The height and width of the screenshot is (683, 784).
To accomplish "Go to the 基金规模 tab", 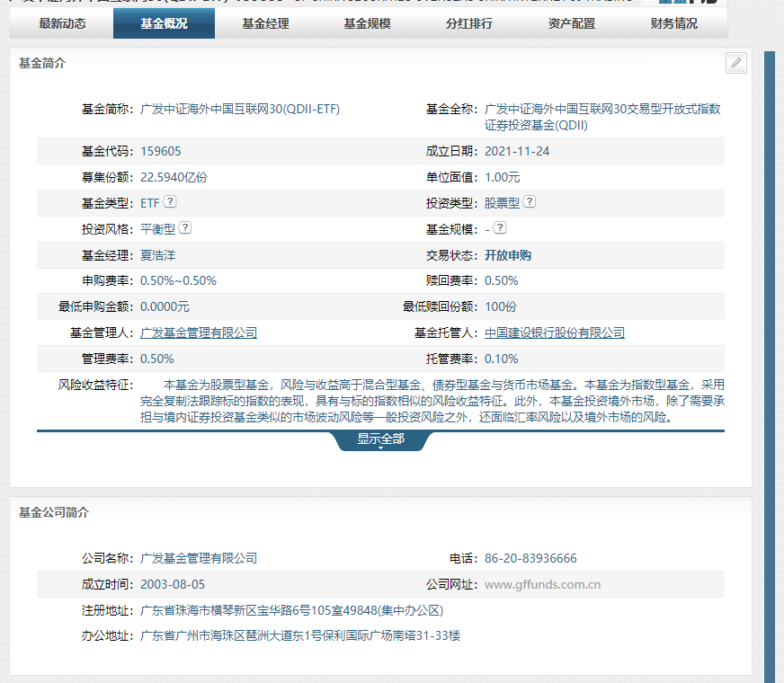I will [367, 23].
